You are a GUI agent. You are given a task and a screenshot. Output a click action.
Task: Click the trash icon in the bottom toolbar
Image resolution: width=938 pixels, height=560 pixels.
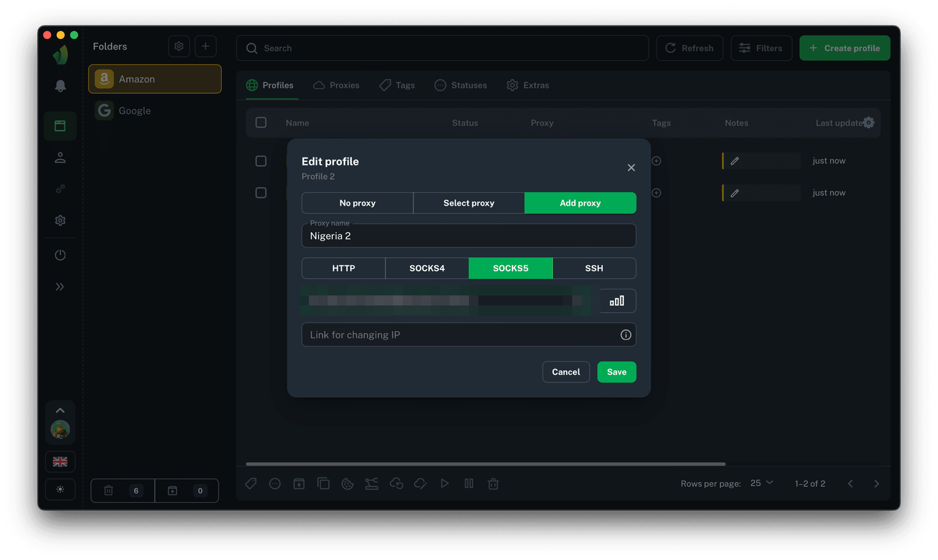[x=493, y=484]
